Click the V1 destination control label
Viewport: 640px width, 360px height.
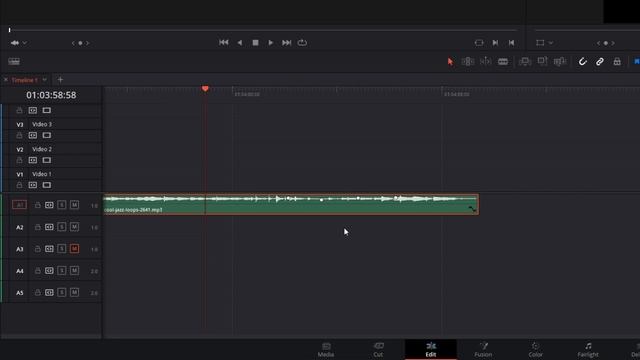(x=20, y=174)
